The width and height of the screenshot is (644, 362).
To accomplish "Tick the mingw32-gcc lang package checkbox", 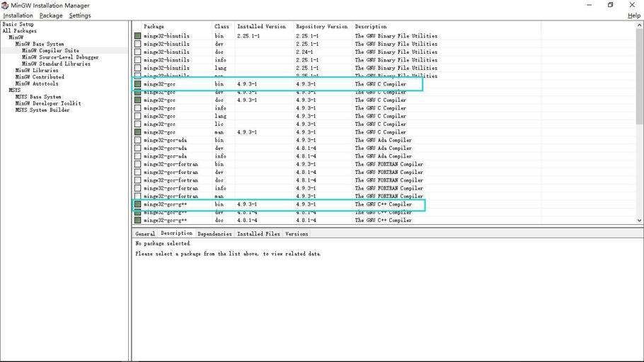I will point(137,116).
